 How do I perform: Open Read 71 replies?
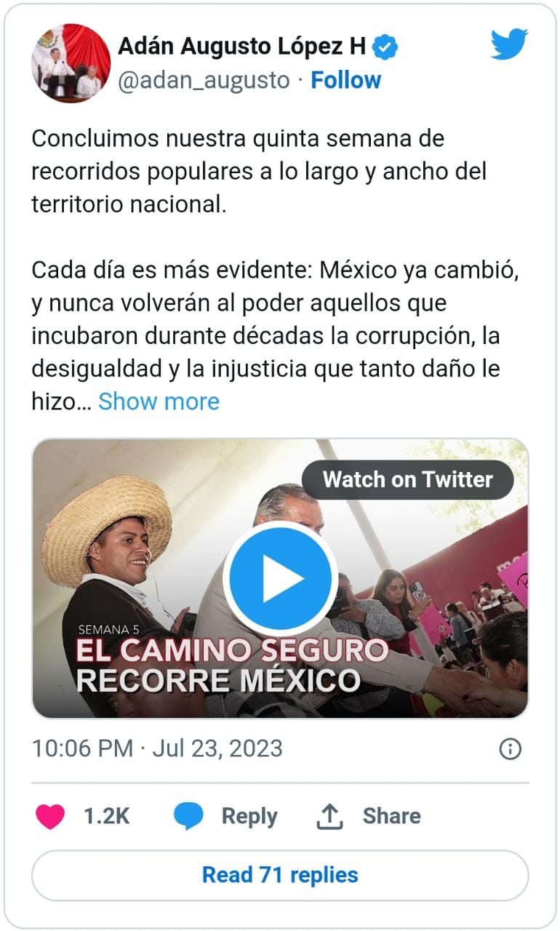(x=280, y=875)
